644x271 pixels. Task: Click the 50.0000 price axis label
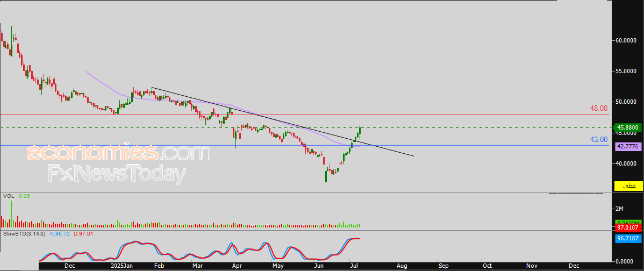pyautogui.click(x=626, y=102)
